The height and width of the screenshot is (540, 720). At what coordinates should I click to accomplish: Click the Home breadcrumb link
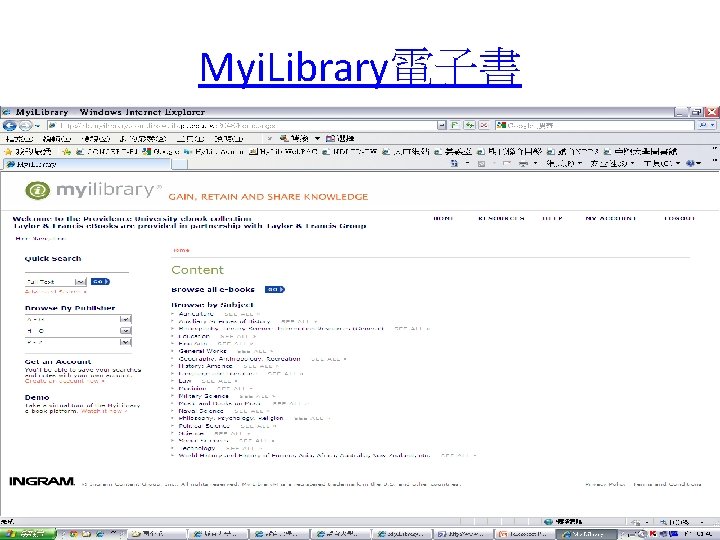coord(181,250)
